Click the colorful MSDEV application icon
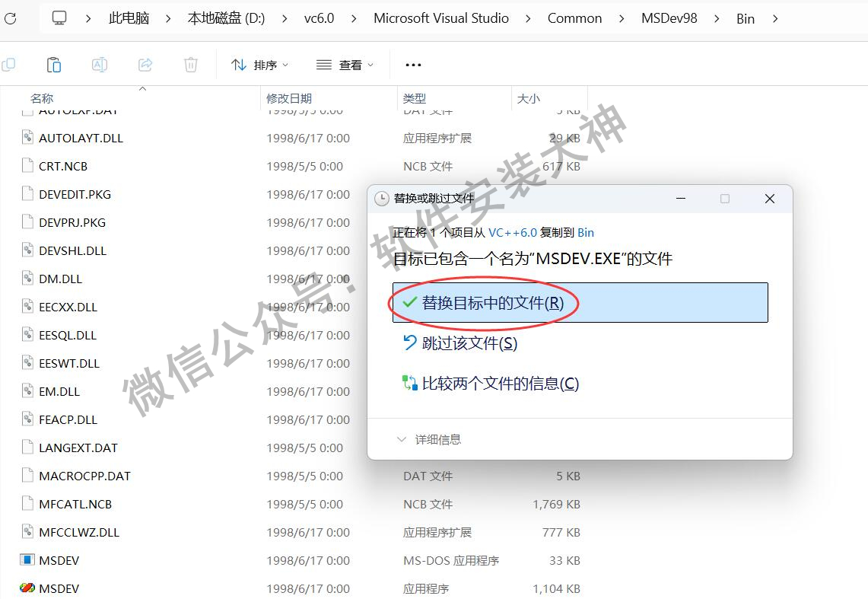The height and width of the screenshot is (599, 868). coord(27,588)
